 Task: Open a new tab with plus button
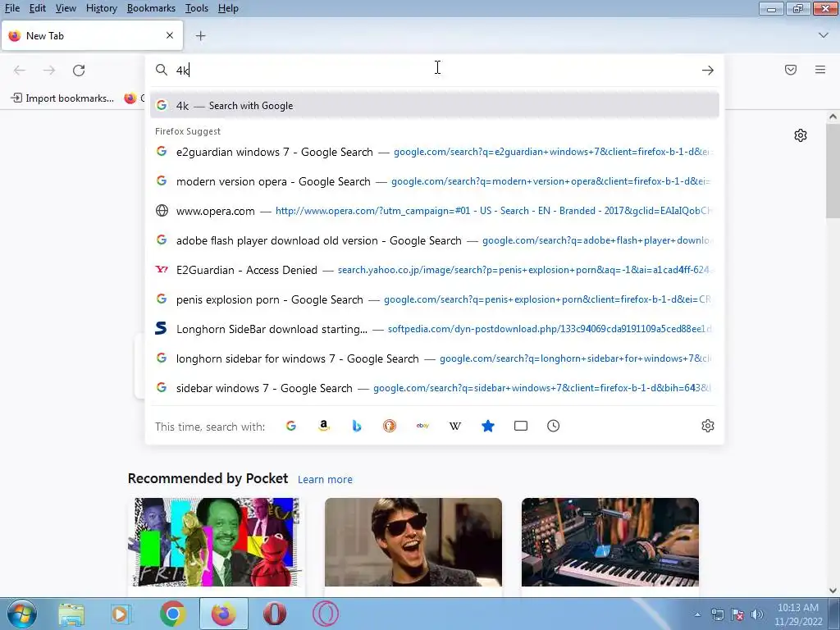pyautogui.click(x=200, y=36)
